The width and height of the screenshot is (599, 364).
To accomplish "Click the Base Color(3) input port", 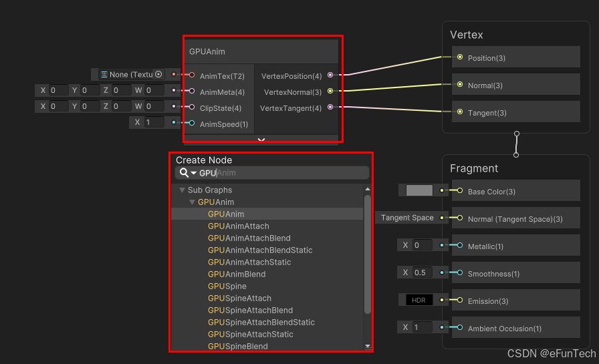I will pyautogui.click(x=460, y=190).
